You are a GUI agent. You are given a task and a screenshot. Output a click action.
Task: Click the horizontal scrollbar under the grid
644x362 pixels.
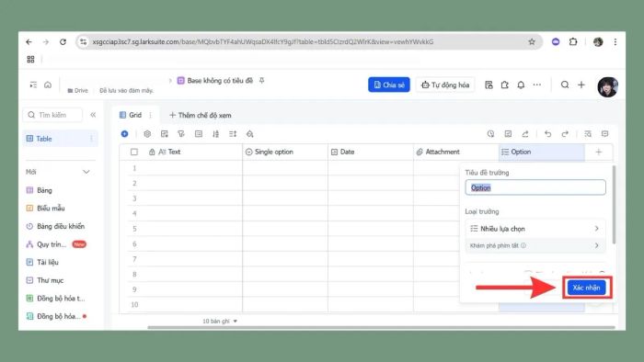[381, 328]
